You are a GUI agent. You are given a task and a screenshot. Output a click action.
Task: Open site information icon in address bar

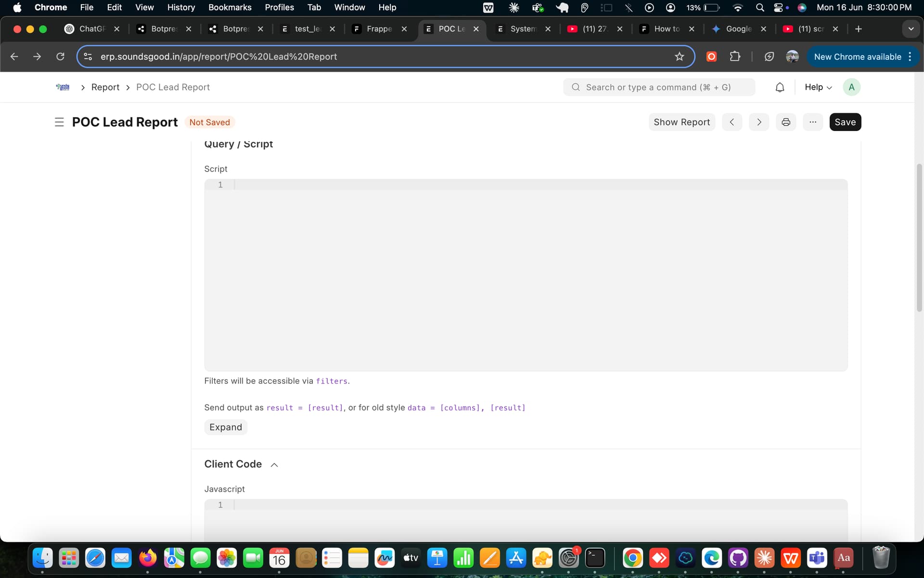point(88,57)
